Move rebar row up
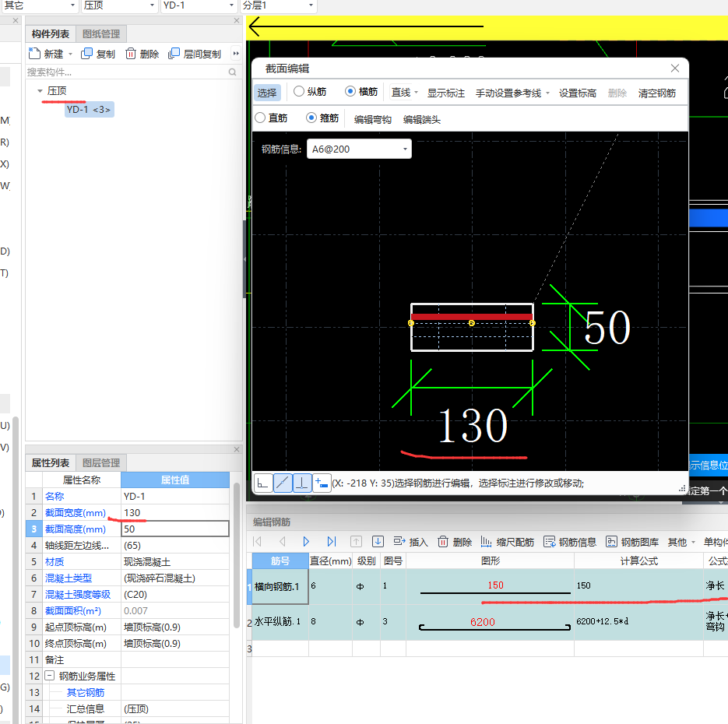Viewport: 728px width, 724px height. (356, 542)
